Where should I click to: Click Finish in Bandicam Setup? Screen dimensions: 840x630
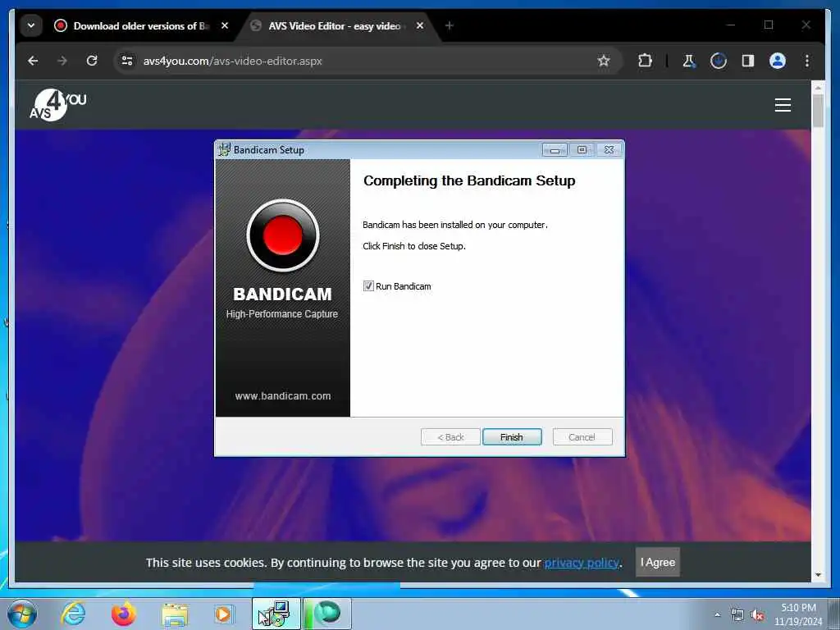512,437
